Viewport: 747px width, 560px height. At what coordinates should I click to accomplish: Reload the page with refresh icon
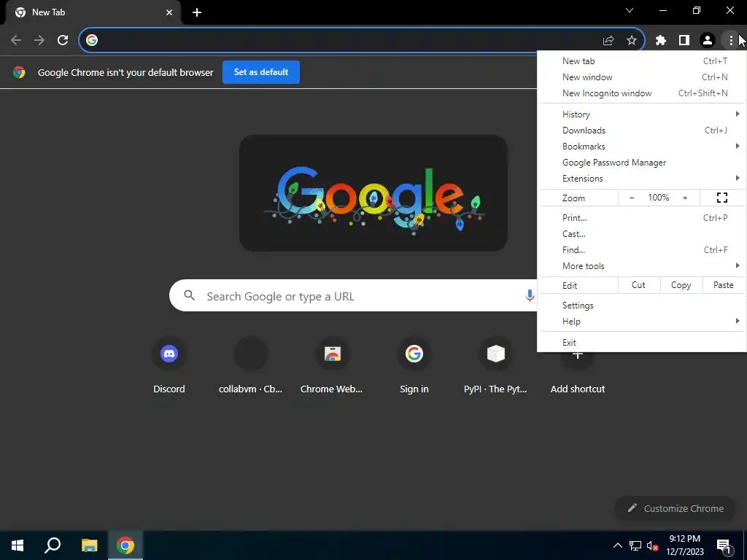pos(63,40)
